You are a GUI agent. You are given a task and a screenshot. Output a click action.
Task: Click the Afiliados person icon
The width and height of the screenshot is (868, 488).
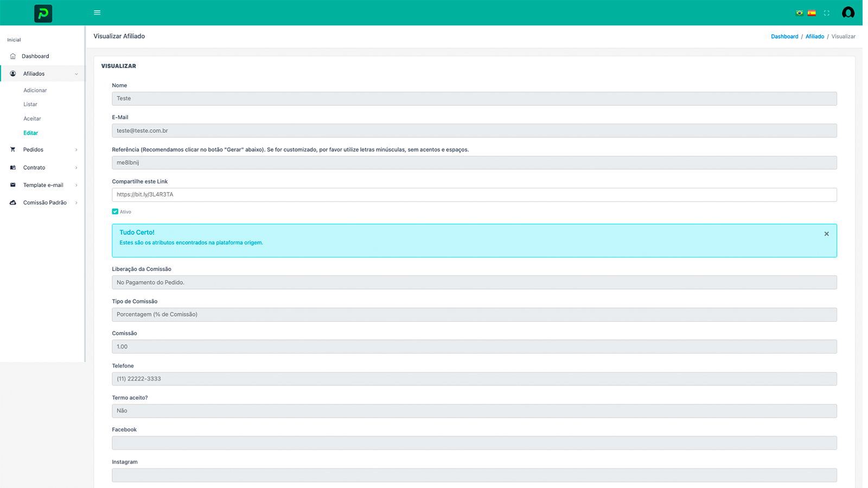(13, 74)
